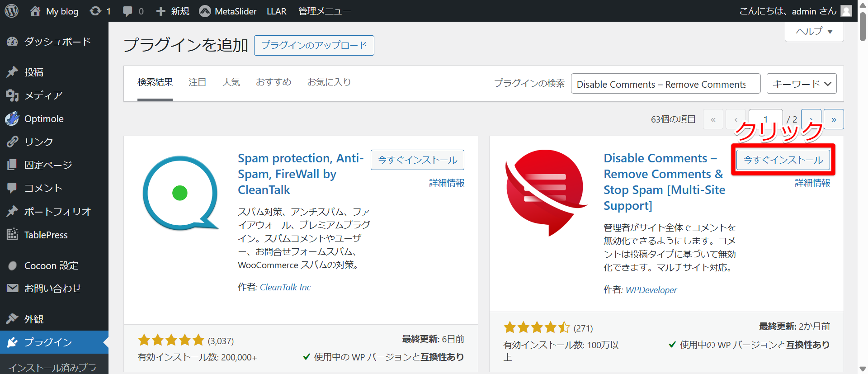Click the 63個の項目 count text
This screenshot has width=868, height=374.
(673, 119)
